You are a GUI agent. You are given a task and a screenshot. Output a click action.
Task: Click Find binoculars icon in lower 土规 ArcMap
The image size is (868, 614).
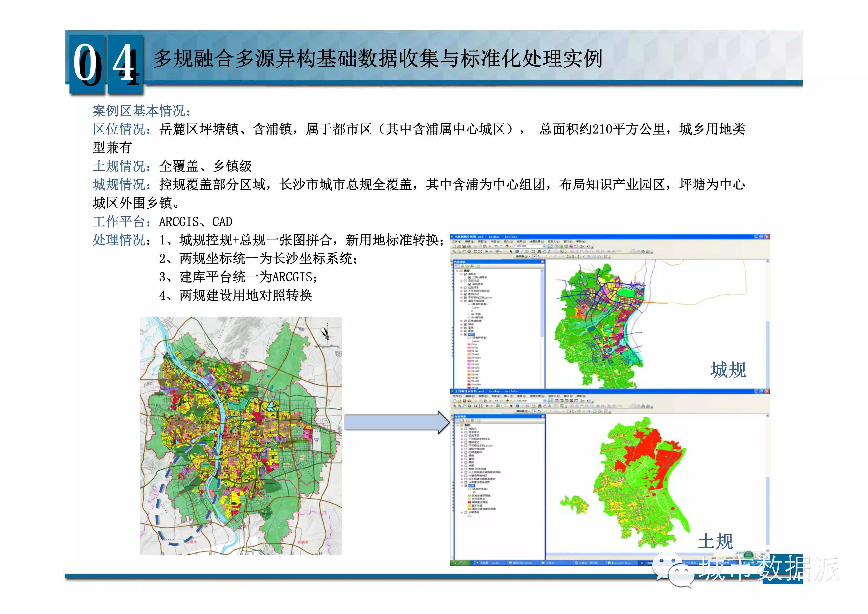(x=540, y=406)
